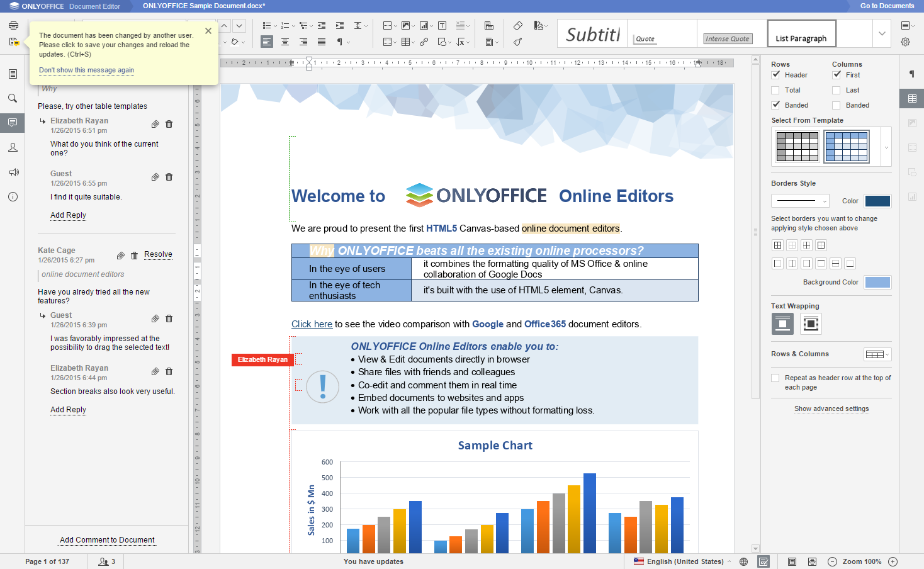
Task: Delete Guest's 6:55 pm reply
Action: click(169, 177)
